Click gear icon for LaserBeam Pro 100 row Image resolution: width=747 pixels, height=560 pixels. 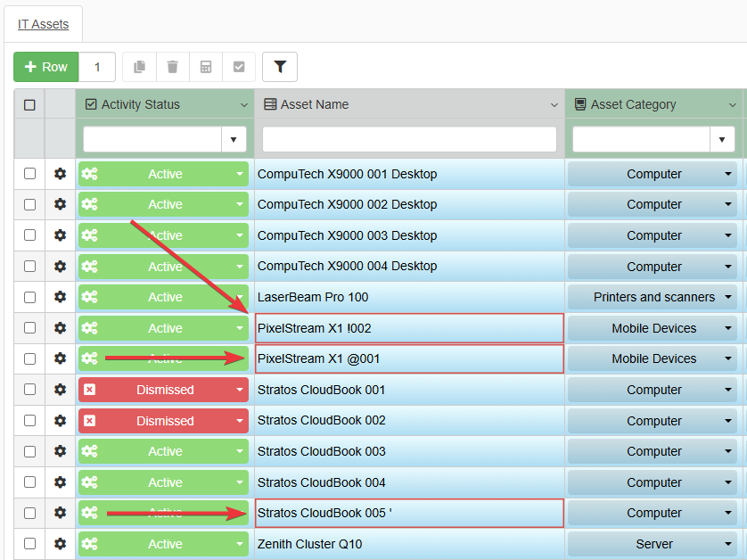pos(60,297)
